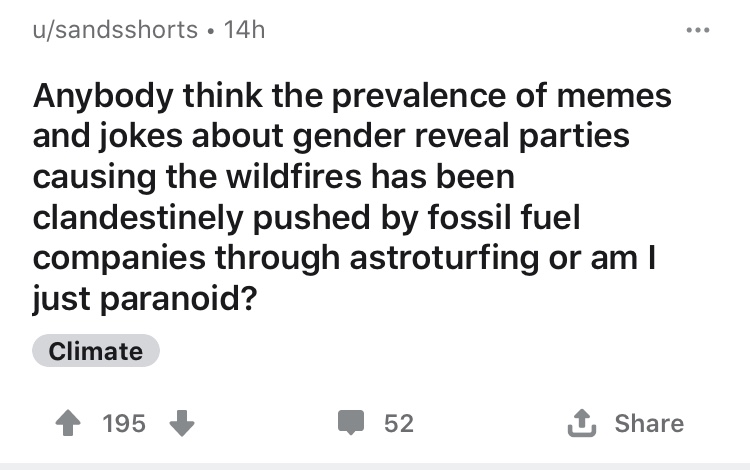Click the word "wildfires" in the title
Viewport: 750px width, 470px height.
287,177
